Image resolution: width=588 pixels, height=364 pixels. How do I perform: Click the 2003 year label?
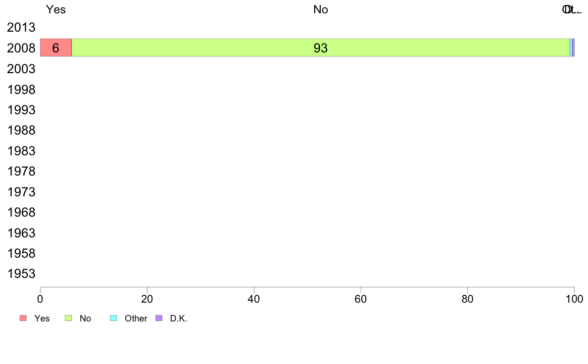pyautogui.click(x=21, y=69)
